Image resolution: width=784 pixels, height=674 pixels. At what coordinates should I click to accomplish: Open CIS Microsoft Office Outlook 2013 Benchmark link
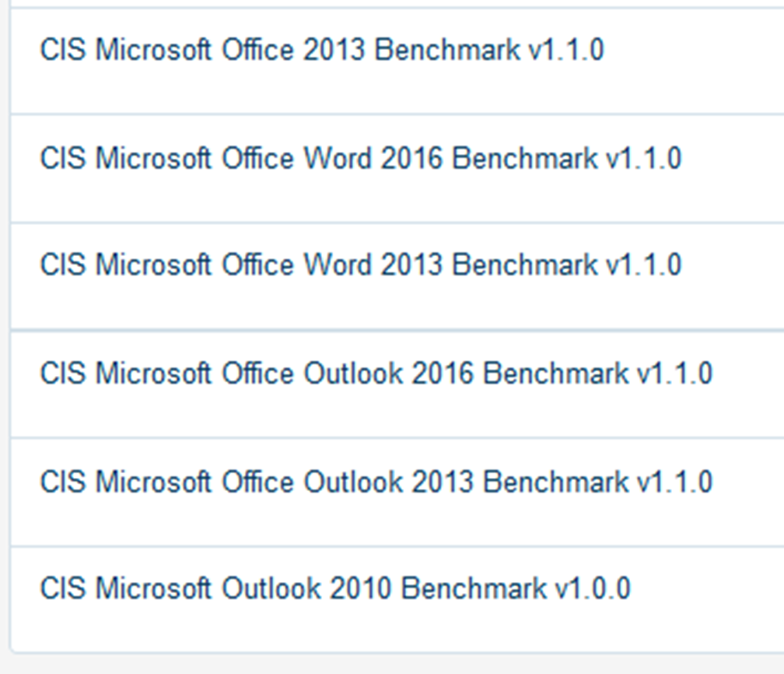coord(376,483)
